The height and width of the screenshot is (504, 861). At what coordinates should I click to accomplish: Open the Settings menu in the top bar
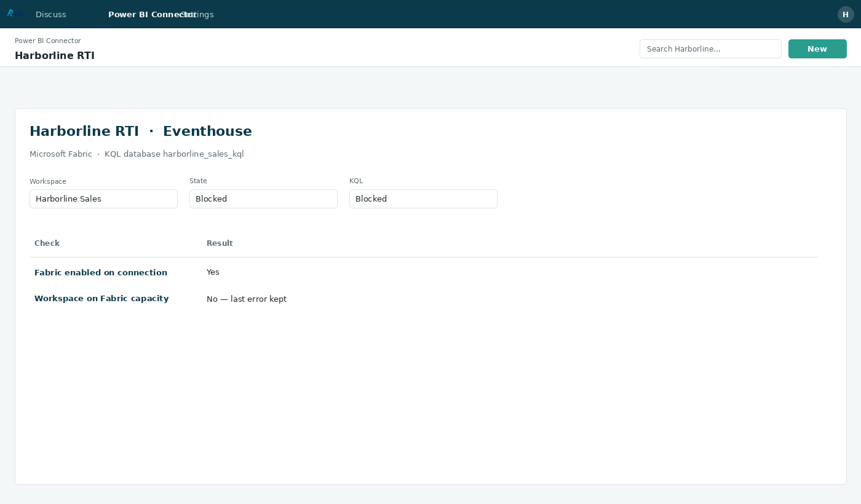(x=197, y=15)
